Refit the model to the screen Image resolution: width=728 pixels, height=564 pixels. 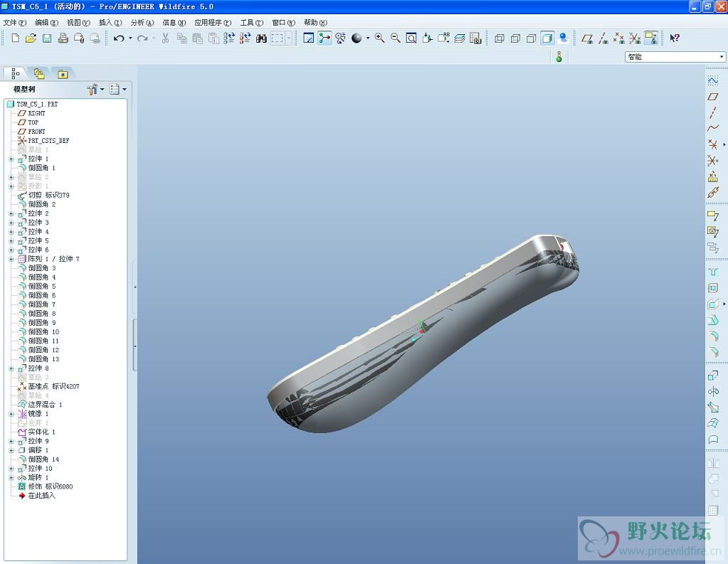pyautogui.click(x=411, y=38)
